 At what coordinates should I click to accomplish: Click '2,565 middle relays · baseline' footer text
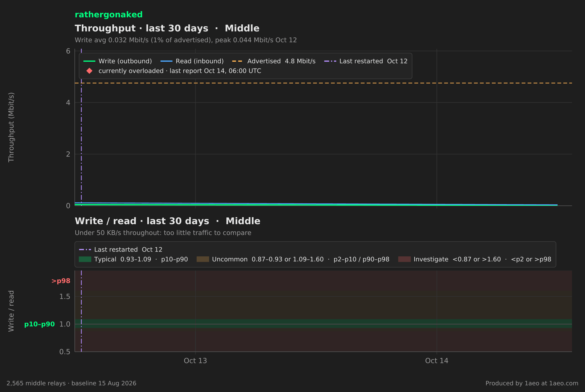(x=71, y=383)
